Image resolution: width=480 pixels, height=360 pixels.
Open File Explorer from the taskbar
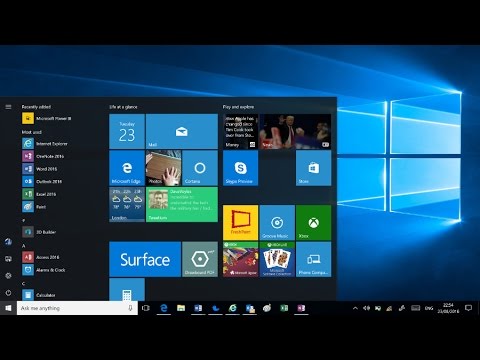(x=181, y=308)
